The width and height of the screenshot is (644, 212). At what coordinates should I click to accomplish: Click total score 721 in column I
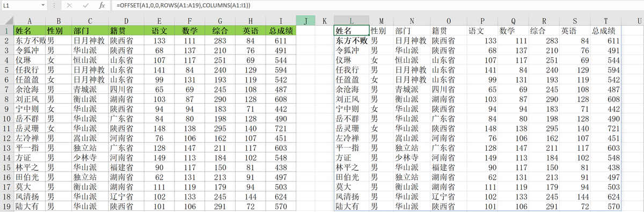coord(281,129)
